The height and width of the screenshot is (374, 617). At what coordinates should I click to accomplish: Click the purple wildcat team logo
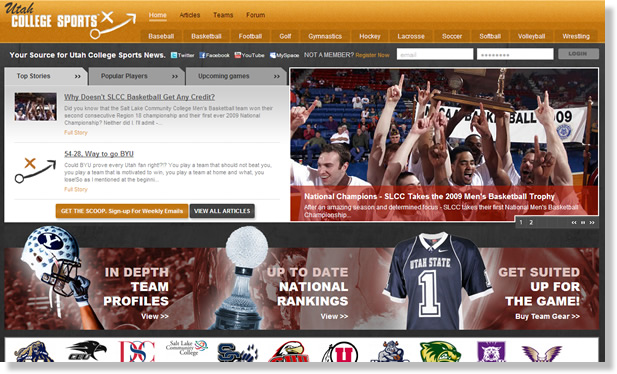[x=491, y=352]
